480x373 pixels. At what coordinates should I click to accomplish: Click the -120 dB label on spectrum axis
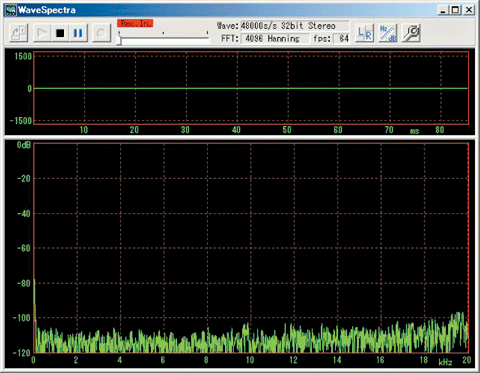(x=22, y=353)
